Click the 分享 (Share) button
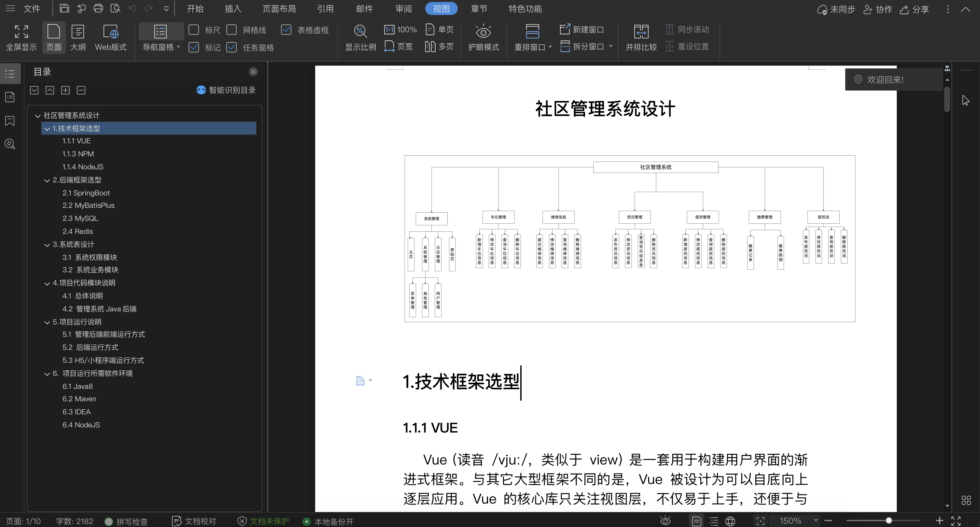Screen dimensions: 980x527 [914, 9]
